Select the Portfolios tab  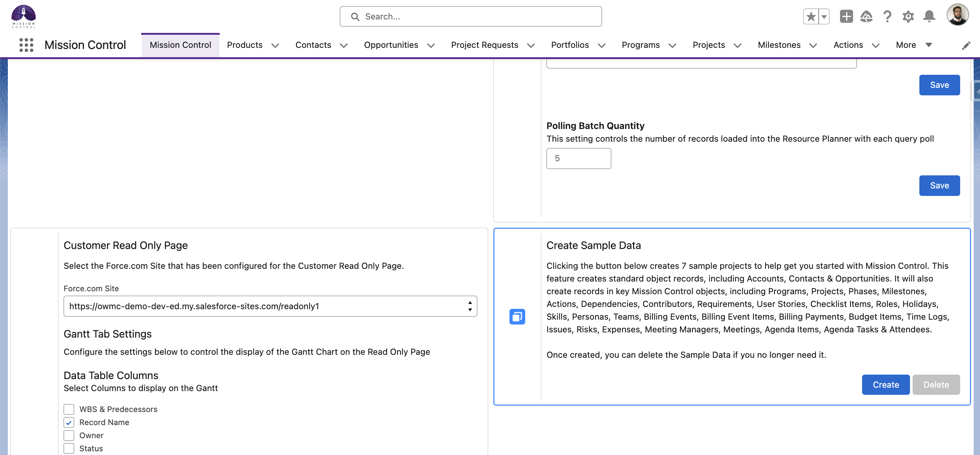coord(570,45)
